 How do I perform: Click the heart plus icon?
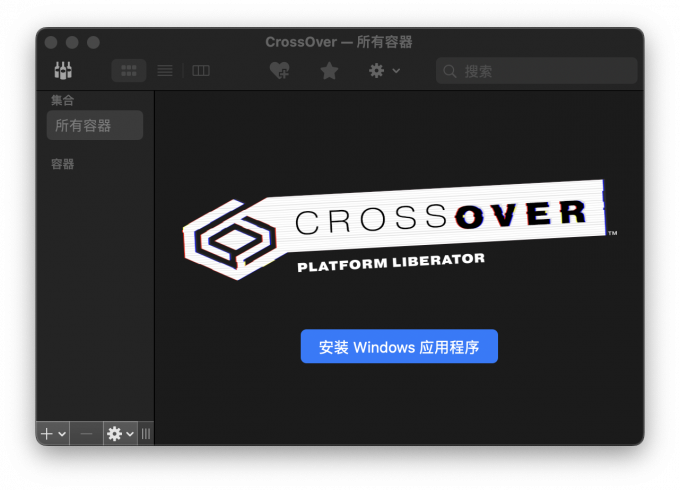point(280,70)
